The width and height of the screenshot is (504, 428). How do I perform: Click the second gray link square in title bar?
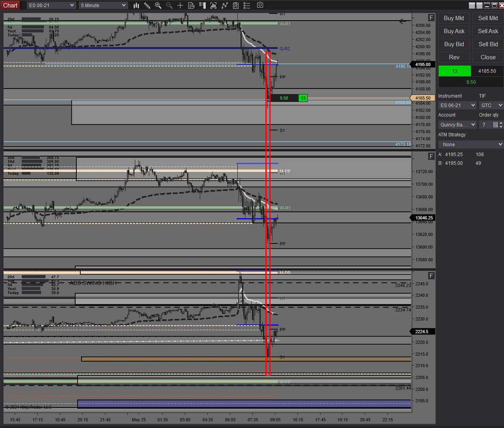coord(480,5)
